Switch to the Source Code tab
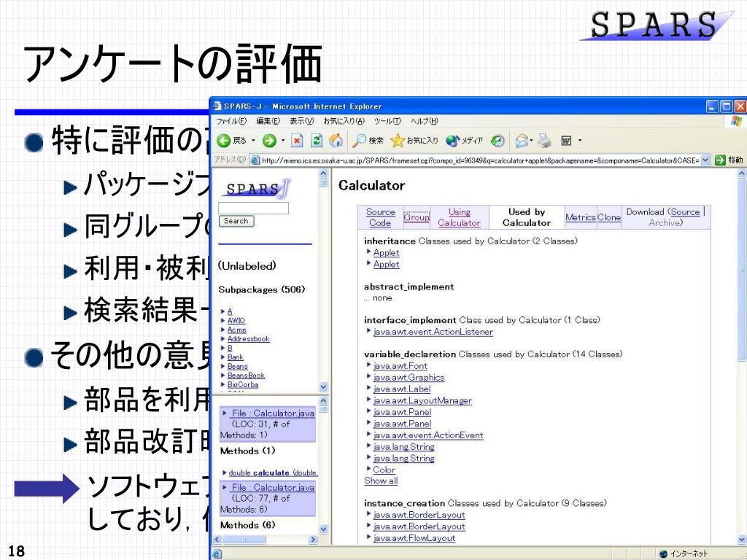This screenshot has width=747, height=560. [380, 217]
